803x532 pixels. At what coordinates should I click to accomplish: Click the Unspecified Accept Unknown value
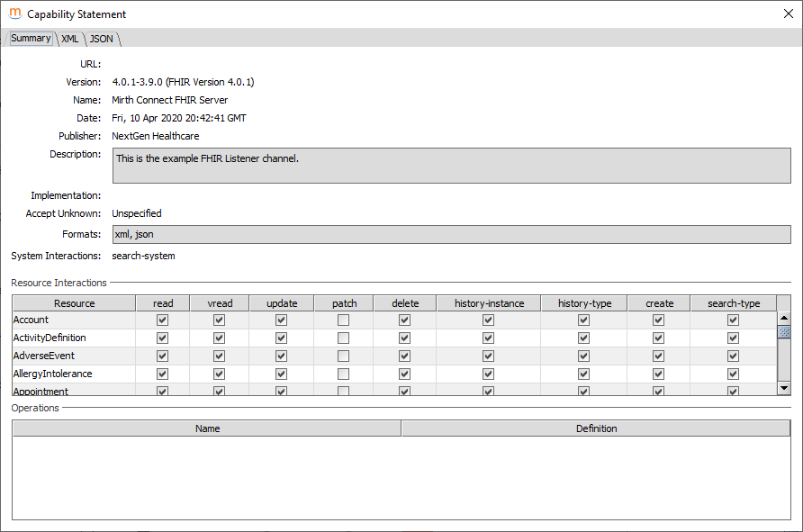click(137, 213)
